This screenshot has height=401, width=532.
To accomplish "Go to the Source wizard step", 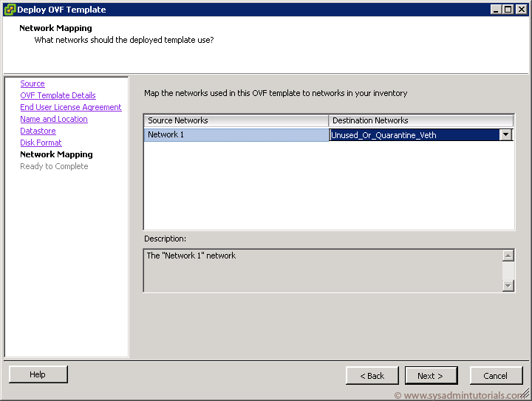I will tap(33, 83).
